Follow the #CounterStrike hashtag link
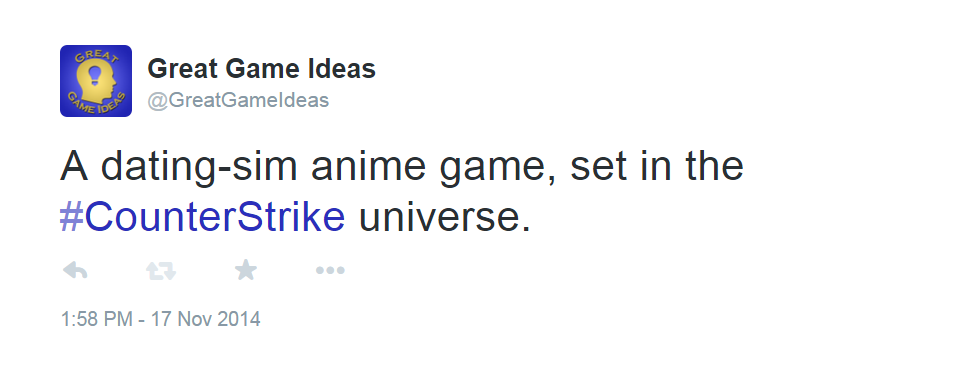This screenshot has height=382, width=961. coord(203,216)
